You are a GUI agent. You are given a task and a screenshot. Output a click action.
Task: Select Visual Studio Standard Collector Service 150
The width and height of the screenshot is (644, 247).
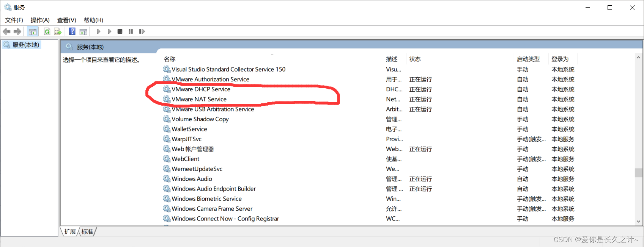(x=228, y=69)
